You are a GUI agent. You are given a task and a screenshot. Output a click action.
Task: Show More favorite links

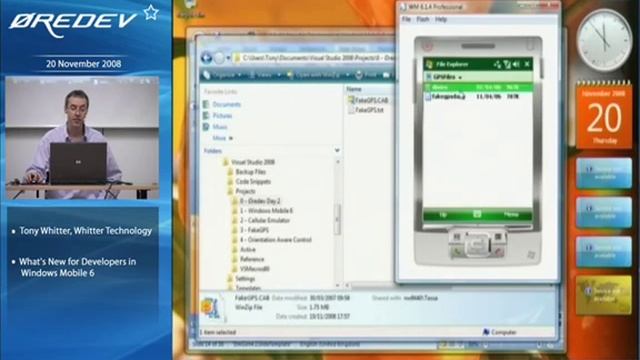[x=222, y=138]
